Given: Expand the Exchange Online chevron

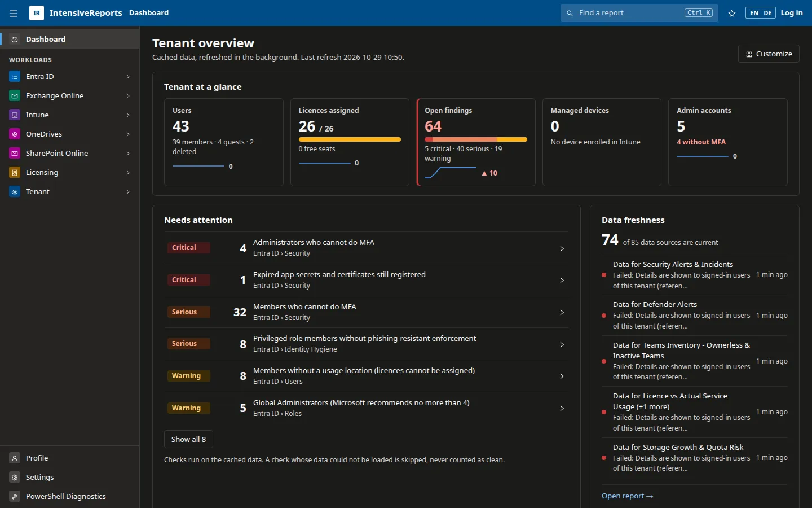Looking at the screenshot, I should click(128, 96).
